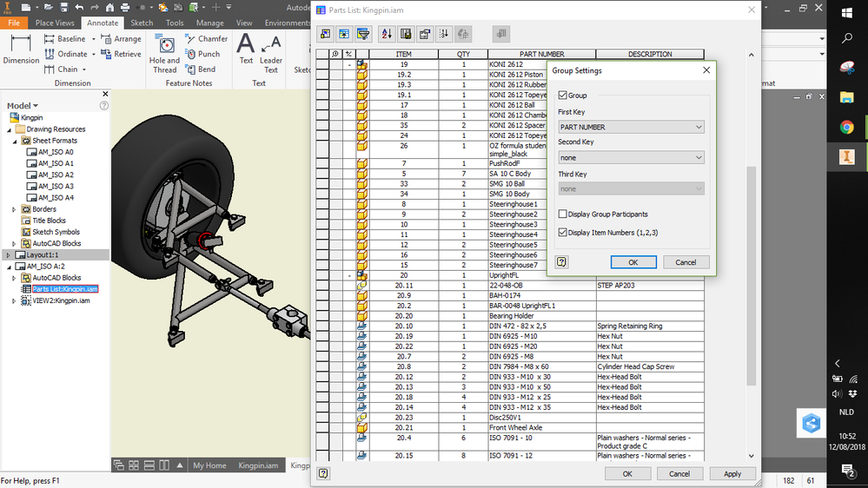Click Home icon in quick access toolbar

point(109,8)
